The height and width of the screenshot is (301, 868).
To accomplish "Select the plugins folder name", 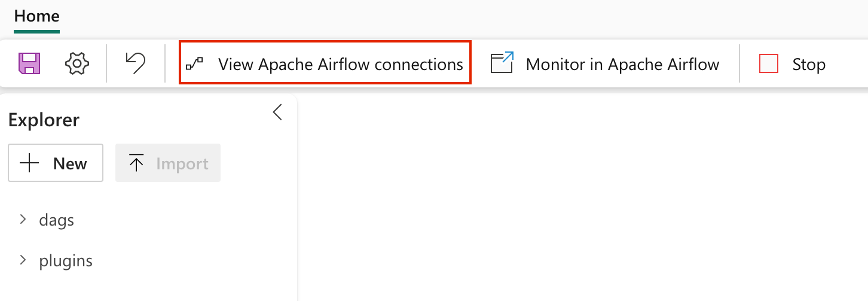I will [66, 261].
